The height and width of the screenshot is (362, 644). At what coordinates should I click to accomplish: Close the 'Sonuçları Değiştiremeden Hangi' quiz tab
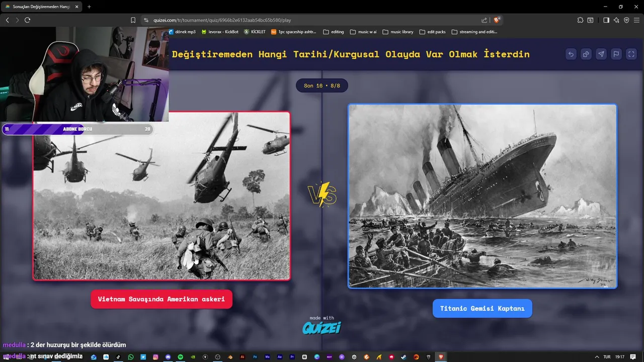point(76,7)
